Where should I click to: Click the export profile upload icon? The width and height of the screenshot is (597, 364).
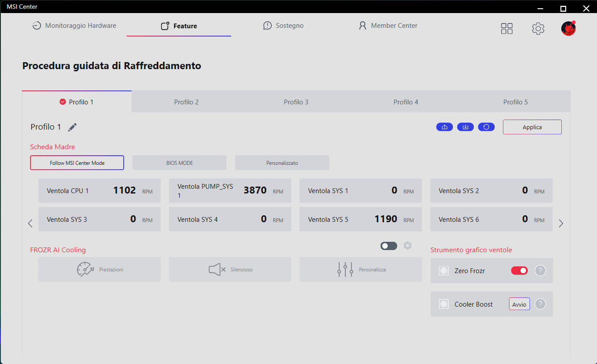pos(445,127)
